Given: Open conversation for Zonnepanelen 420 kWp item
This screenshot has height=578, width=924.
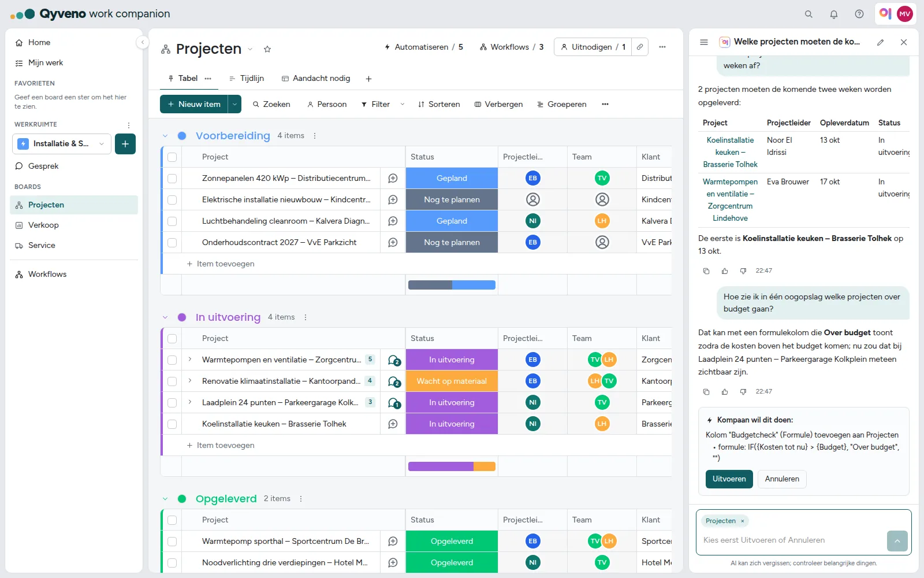Looking at the screenshot, I should tap(393, 178).
